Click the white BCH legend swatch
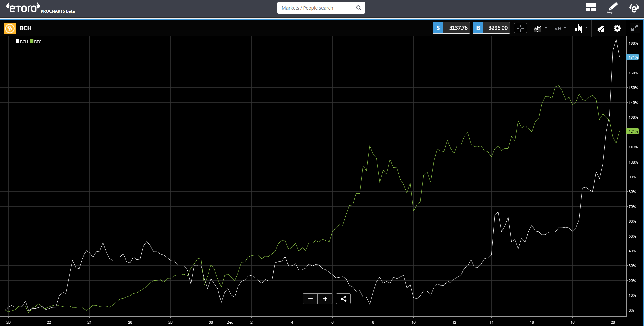 tap(18, 41)
